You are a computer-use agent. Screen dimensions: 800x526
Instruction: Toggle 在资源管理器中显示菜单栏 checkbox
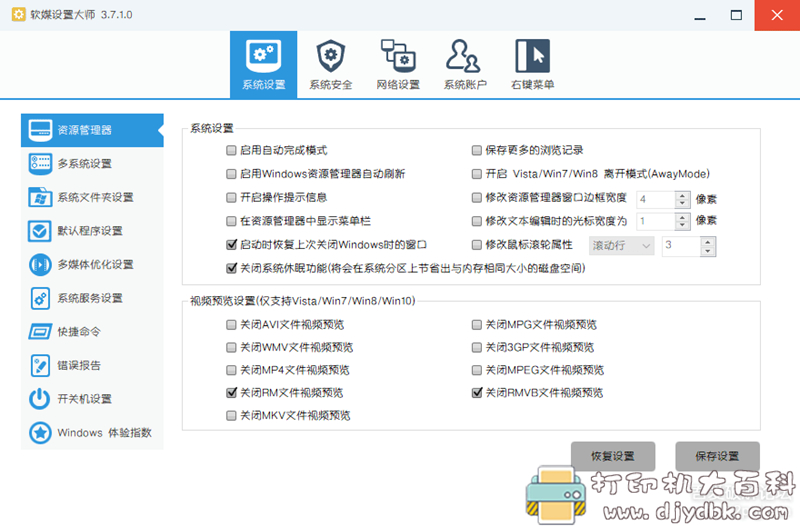tap(231, 221)
